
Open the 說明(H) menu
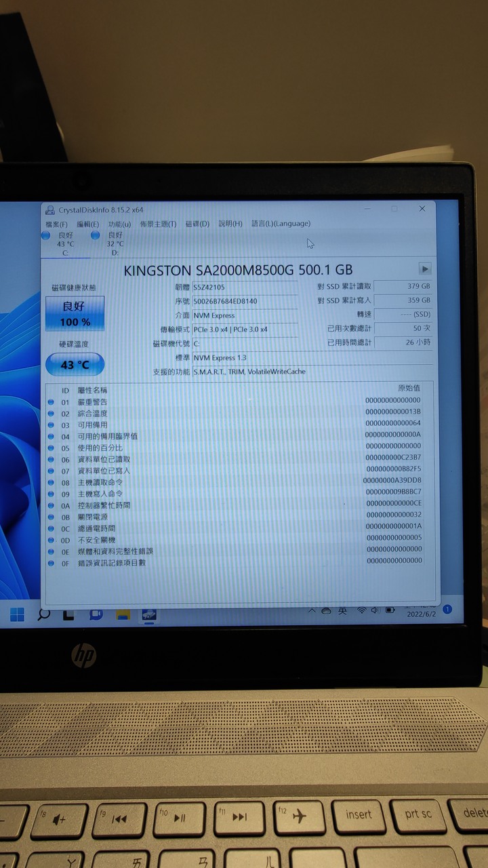[230, 224]
